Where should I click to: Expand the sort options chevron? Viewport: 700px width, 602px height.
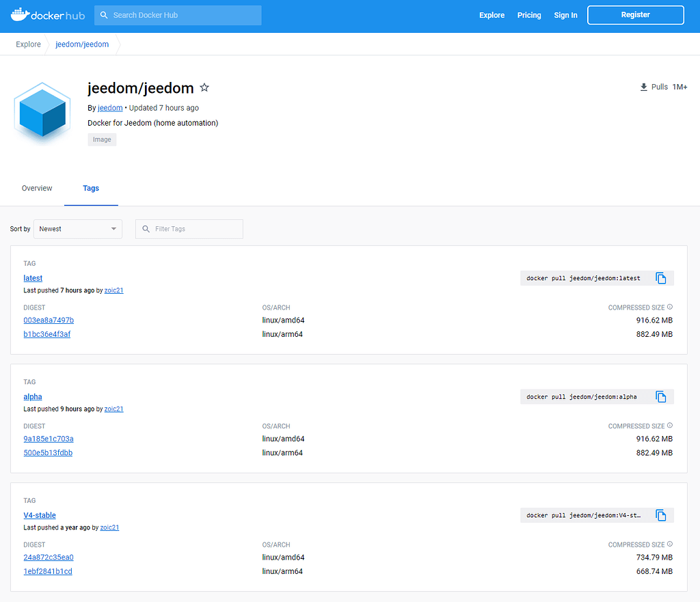(x=113, y=229)
